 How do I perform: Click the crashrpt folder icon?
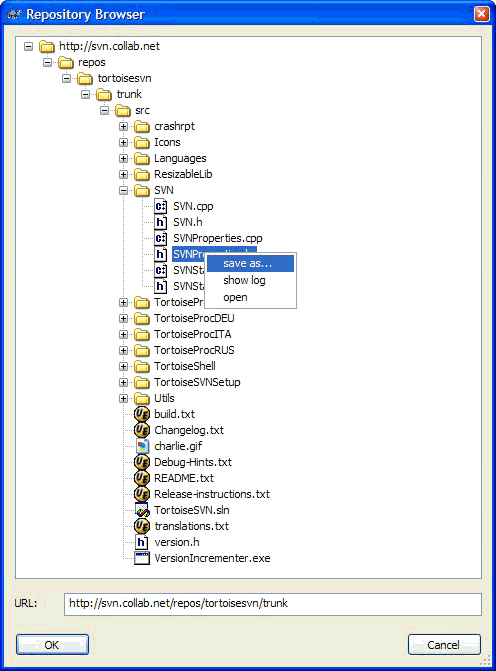[x=142, y=127]
